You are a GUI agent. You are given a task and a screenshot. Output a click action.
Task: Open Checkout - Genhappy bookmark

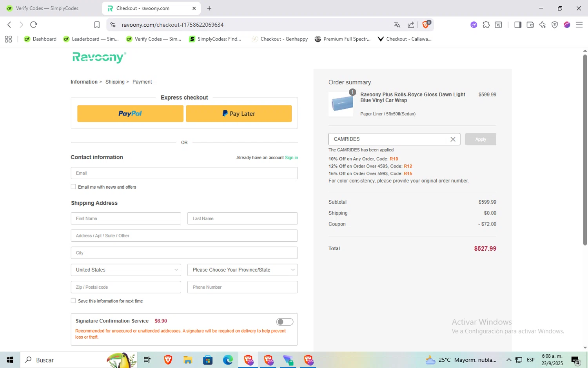(x=279, y=39)
